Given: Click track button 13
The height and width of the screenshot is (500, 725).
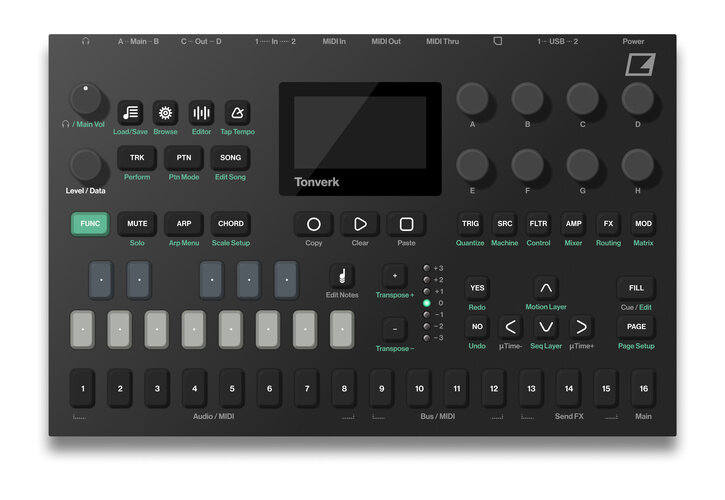Looking at the screenshot, I should coord(531,388).
